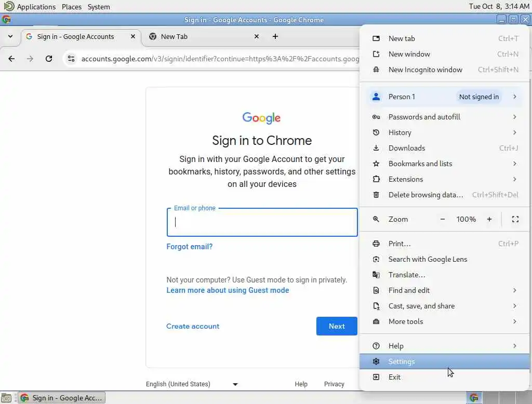Click the More tools toolbox icon
Screen dimensions: 532x404
tap(376, 321)
